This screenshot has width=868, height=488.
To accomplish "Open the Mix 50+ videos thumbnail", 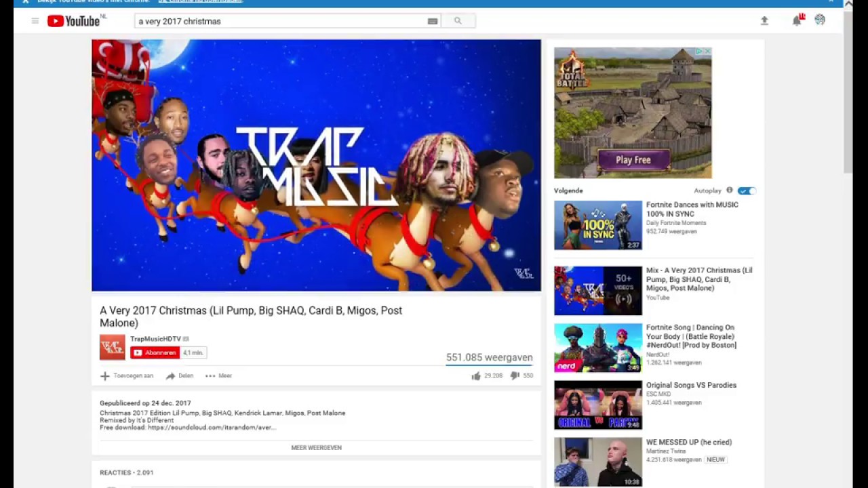I will [598, 291].
